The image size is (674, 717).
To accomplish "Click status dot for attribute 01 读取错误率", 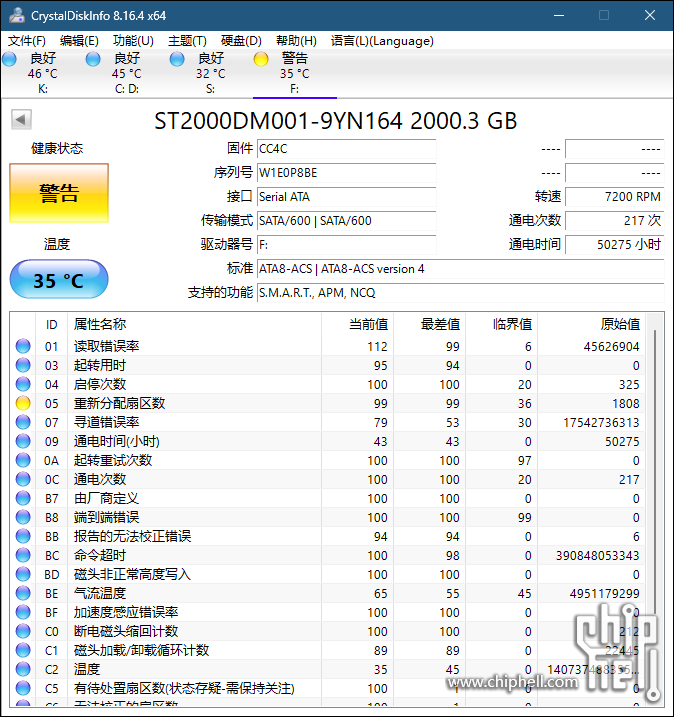I will [x=23, y=346].
